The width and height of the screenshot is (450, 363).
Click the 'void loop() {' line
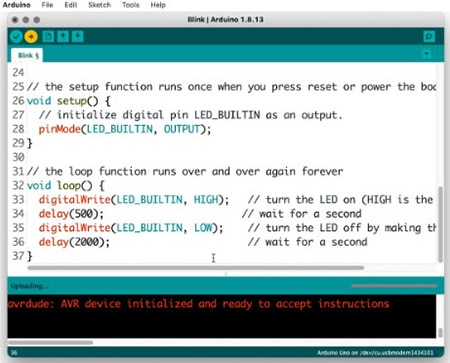point(65,185)
